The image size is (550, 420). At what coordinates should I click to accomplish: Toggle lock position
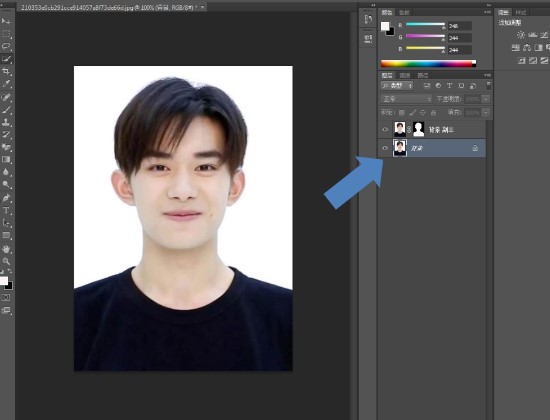click(x=423, y=113)
